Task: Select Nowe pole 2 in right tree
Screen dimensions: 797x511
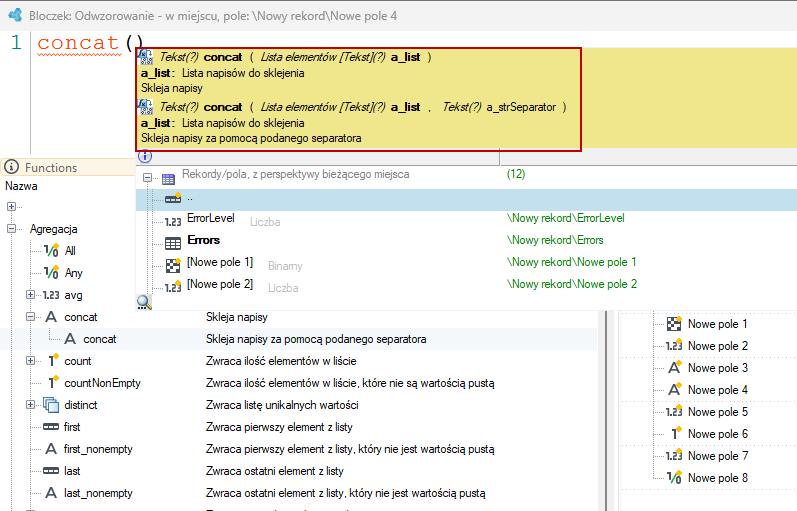Action: 718,346
